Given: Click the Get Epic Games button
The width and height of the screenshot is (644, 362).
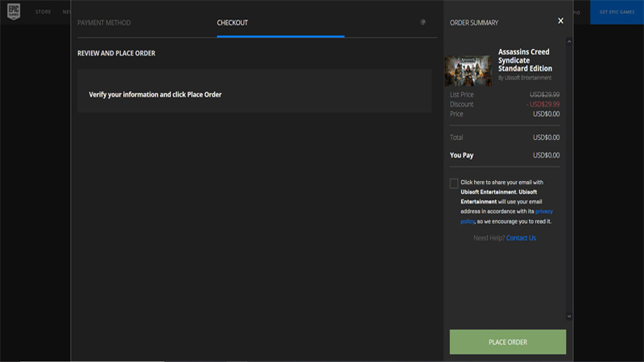Looking at the screenshot, I should click(617, 12).
